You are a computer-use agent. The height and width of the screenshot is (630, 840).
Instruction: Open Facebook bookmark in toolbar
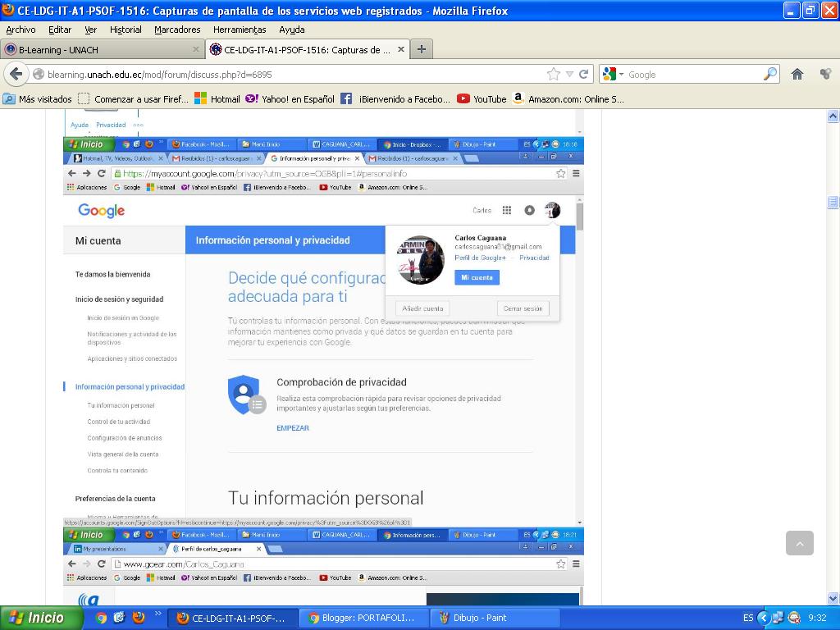point(395,99)
